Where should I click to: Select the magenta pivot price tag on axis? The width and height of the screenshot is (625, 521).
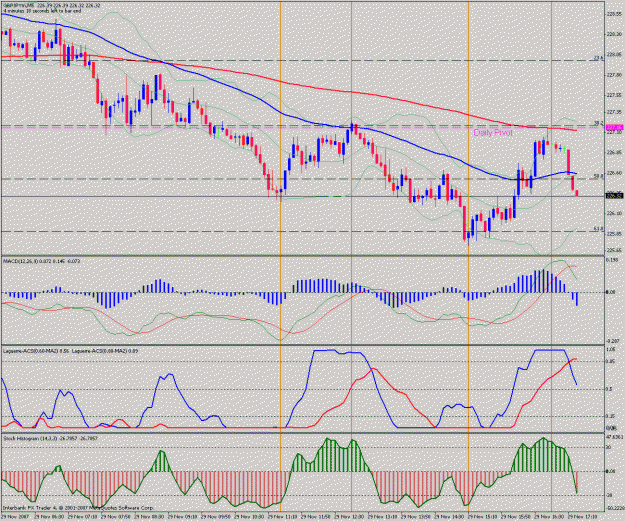pyautogui.click(x=614, y=128)
